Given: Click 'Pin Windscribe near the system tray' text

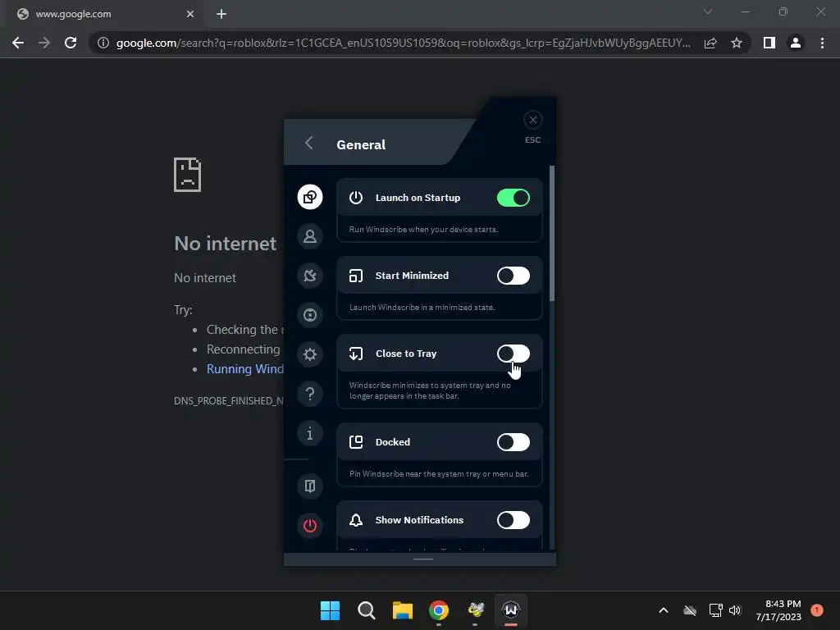Looking at the screenshot, I should click(x=439, y=474).
